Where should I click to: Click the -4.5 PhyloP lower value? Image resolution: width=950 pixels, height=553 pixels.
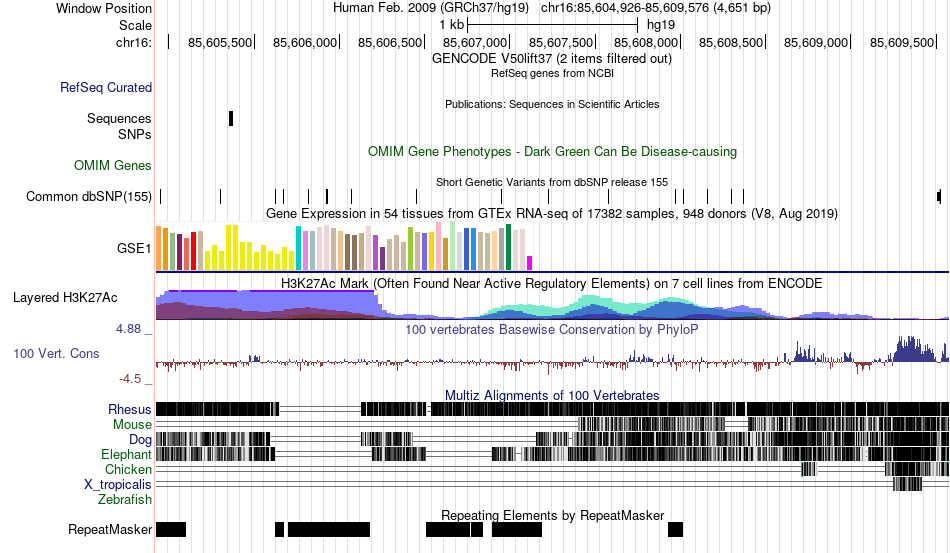(130, 379)
